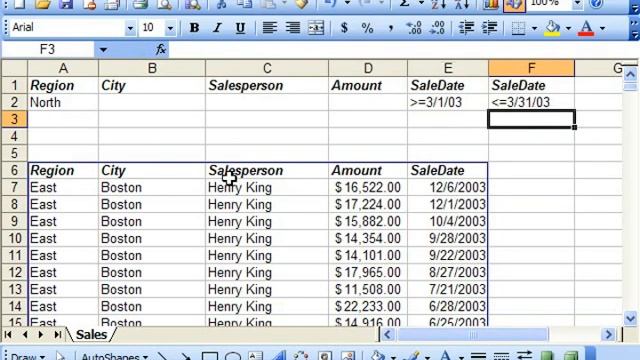640x360 pixels.
Task: Click the Increase Decimal icon
Action: [x=414, y=28]
